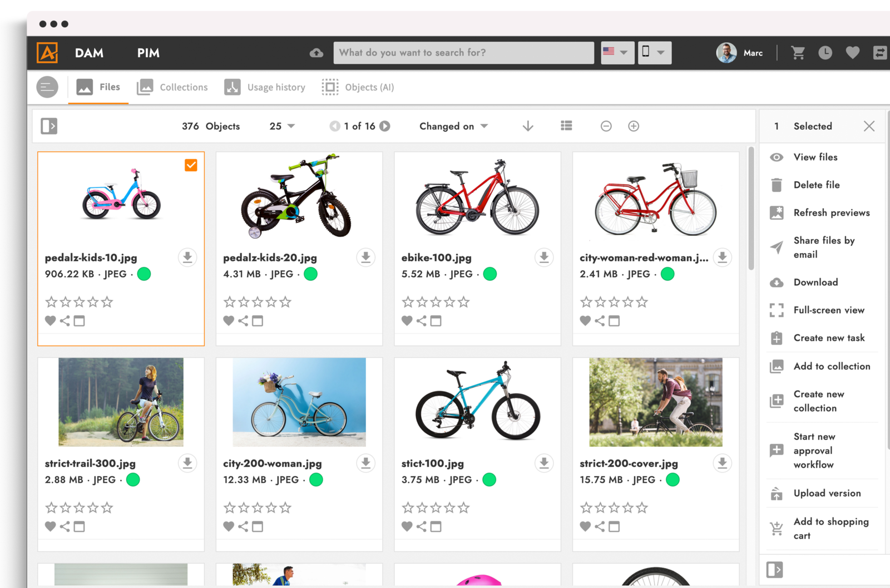This screenshot has height=588, width=890.
Task: Favorite city-woman-red-woman with heart icon
Action: 585,321
